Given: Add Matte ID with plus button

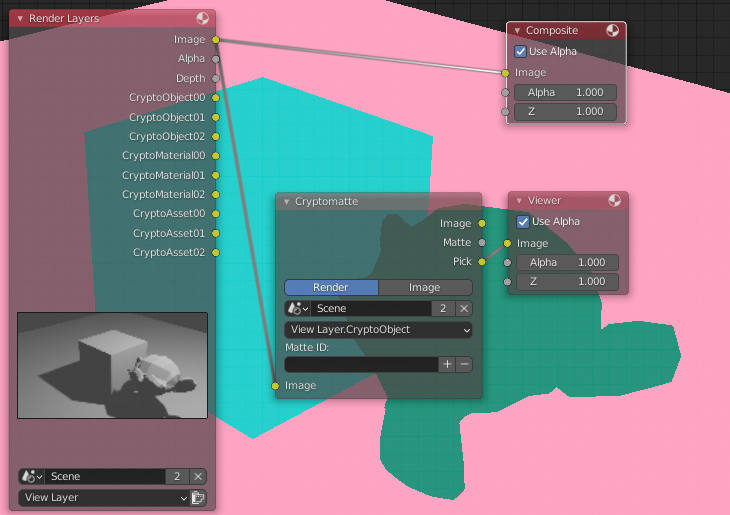Looking at the screenshot, I should tap(447, 364).
